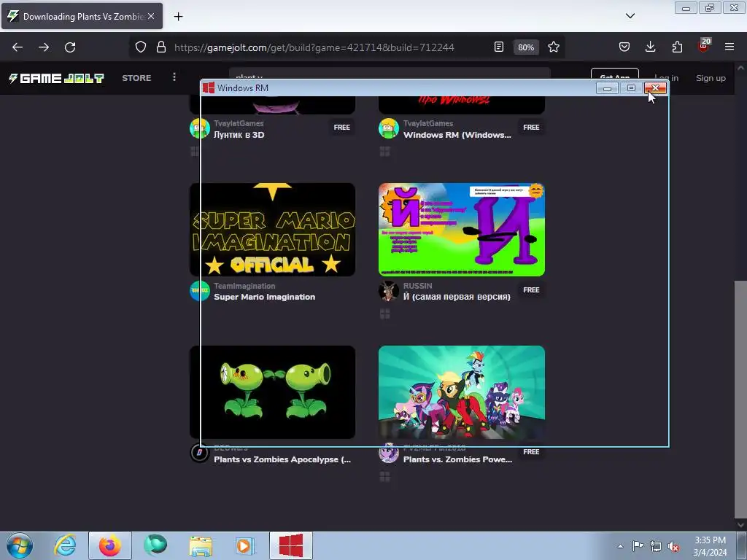The image size is (747, 560).
Task: Toggle reader view icon in address bar
Action: pos(499,47)
